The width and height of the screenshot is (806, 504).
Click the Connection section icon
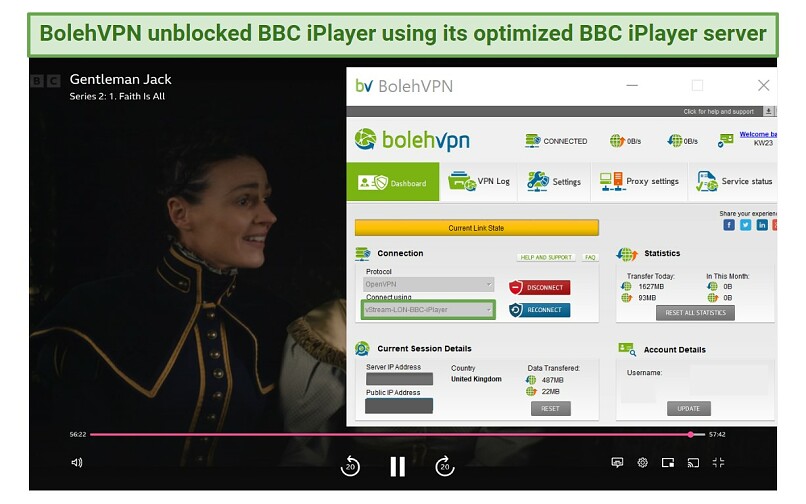(363, 254)
